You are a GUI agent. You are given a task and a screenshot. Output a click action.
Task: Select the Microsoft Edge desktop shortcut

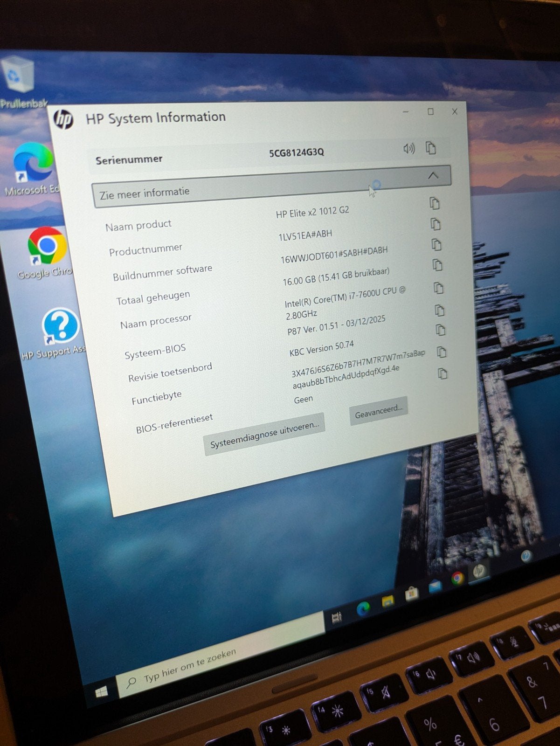(33, 169)
